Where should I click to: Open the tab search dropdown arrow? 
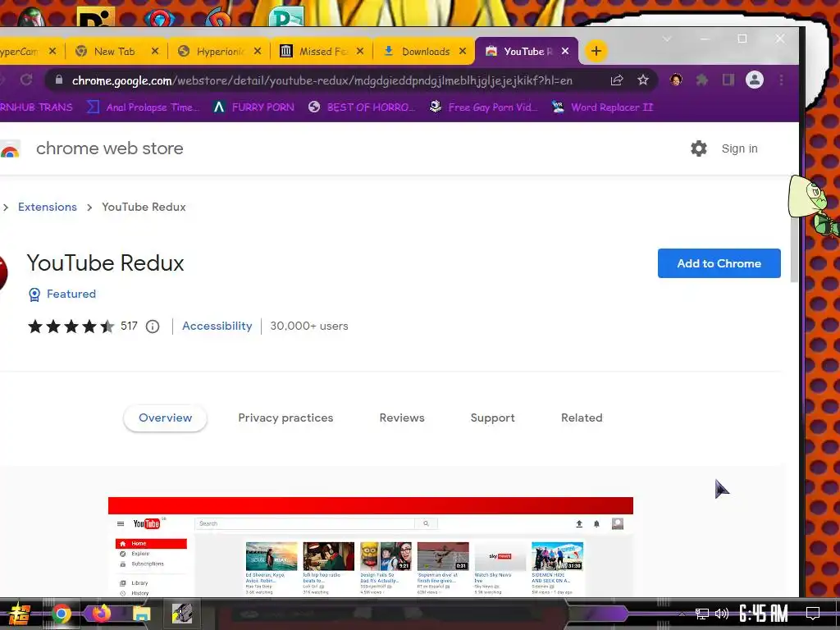[x=667, y=39]
